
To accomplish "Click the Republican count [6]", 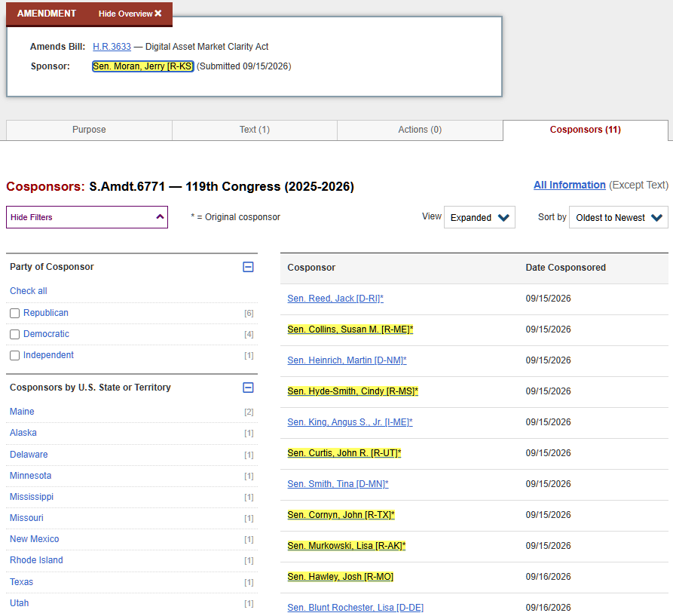I will [249, 314].
